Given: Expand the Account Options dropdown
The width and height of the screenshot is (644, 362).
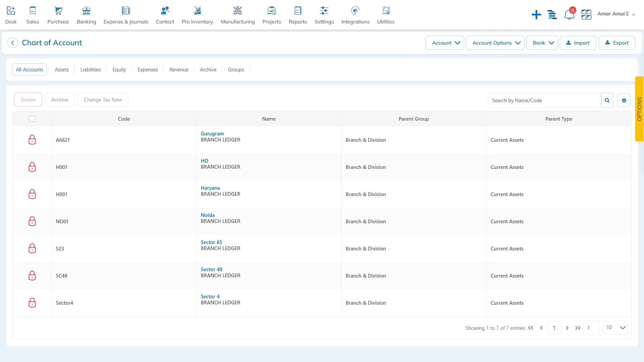Looking at the screenshot, I should [495, 43].
